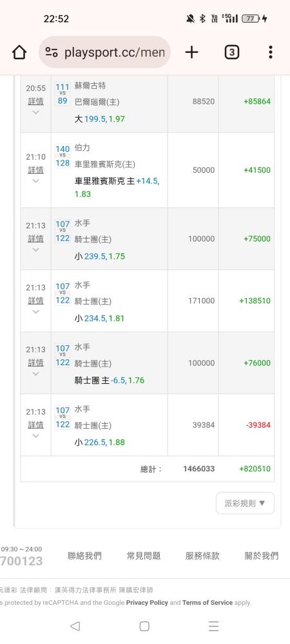Tap the browser home icon
The height and width of the screenshot is (644, 290).
point(19,52)
